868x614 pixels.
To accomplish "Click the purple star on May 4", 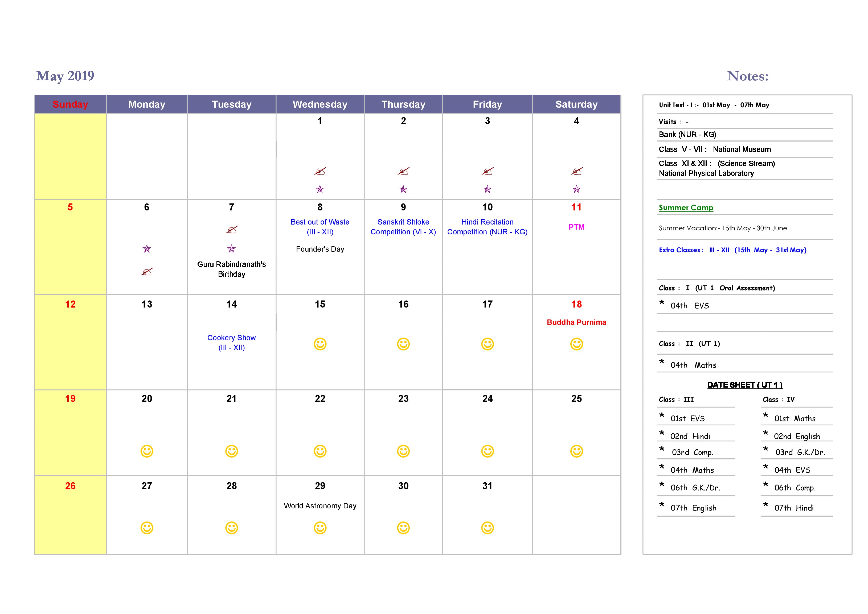I will [576, 189].
